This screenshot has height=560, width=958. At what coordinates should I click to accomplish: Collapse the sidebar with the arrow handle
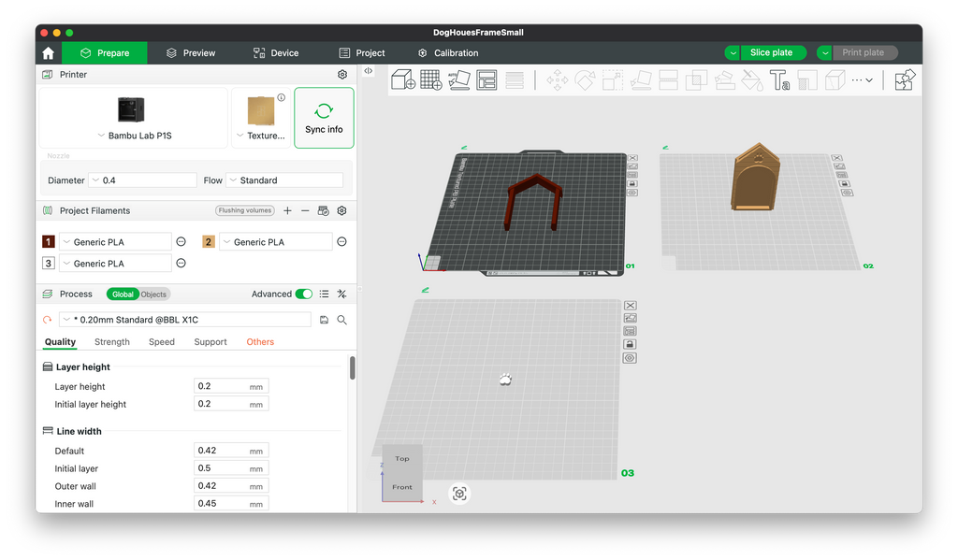pos(369,71)
